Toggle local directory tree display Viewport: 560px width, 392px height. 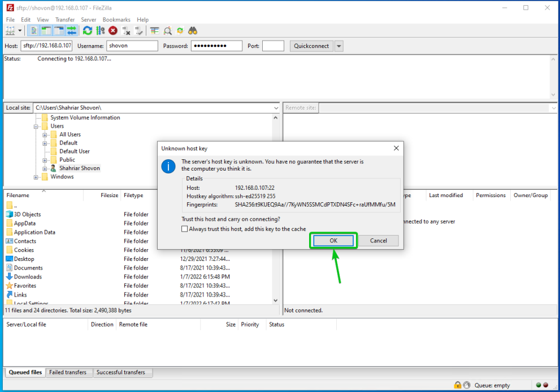46,31
